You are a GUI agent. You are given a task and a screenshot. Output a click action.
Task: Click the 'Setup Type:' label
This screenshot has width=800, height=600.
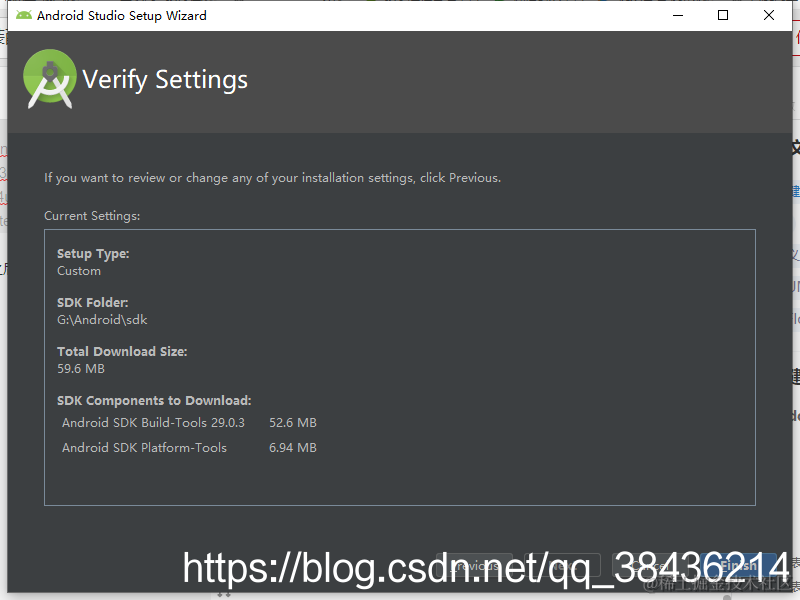pos(93,254)
